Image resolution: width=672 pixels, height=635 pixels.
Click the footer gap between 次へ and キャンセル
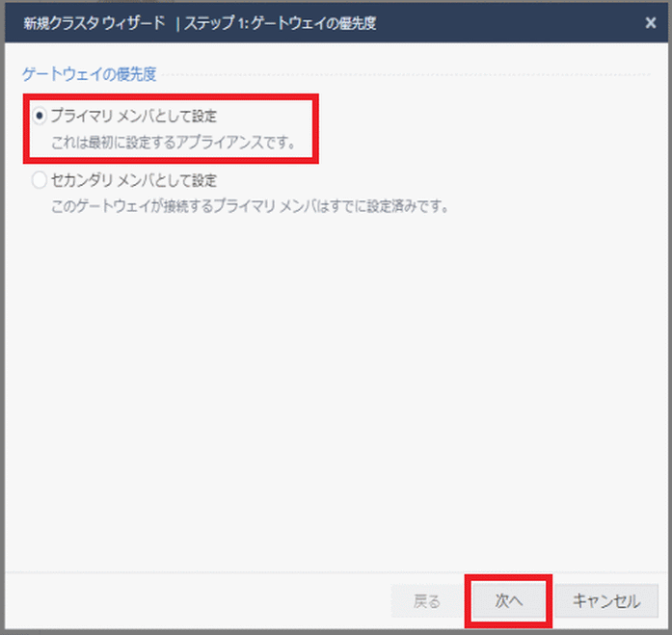pos(557,601)
